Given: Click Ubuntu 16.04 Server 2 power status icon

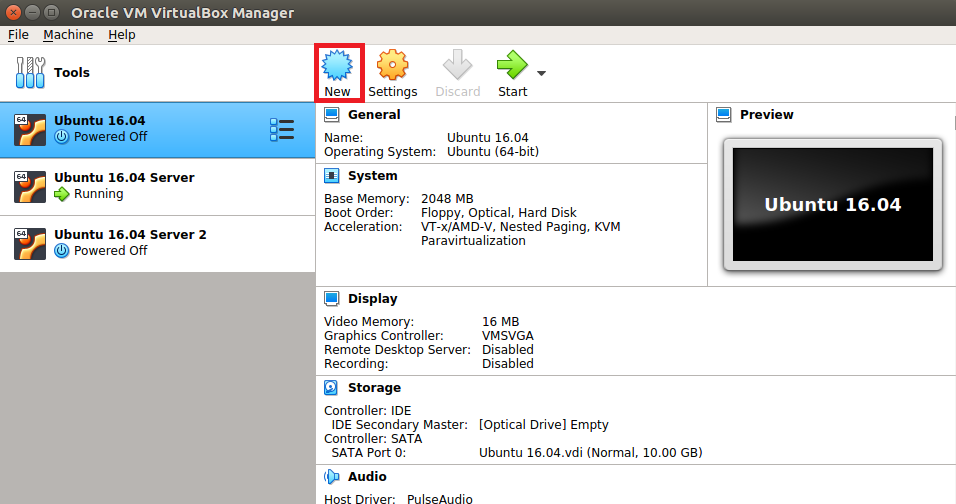Looking at the screenshot, I should coord(62,250).
